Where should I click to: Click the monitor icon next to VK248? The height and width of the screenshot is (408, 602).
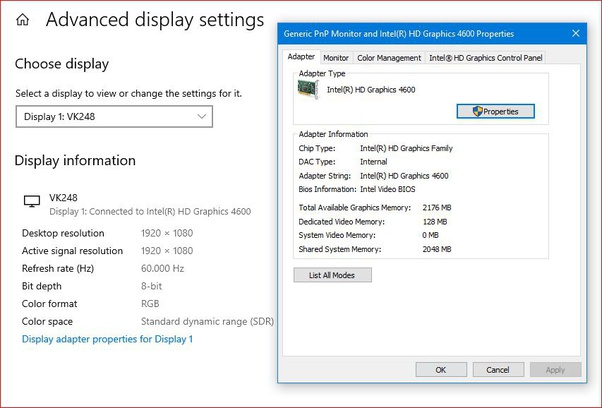[30, 201]
